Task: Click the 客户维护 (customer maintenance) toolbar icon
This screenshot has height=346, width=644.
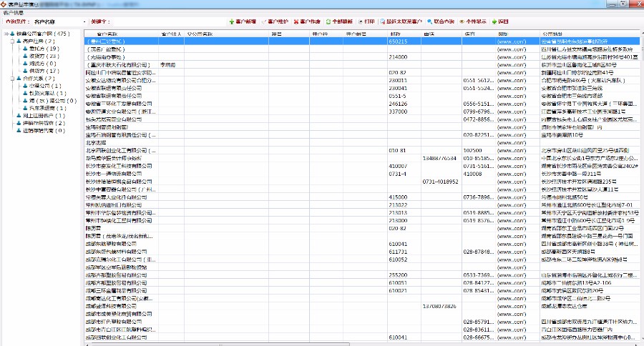Action: [x=263, y=22]
